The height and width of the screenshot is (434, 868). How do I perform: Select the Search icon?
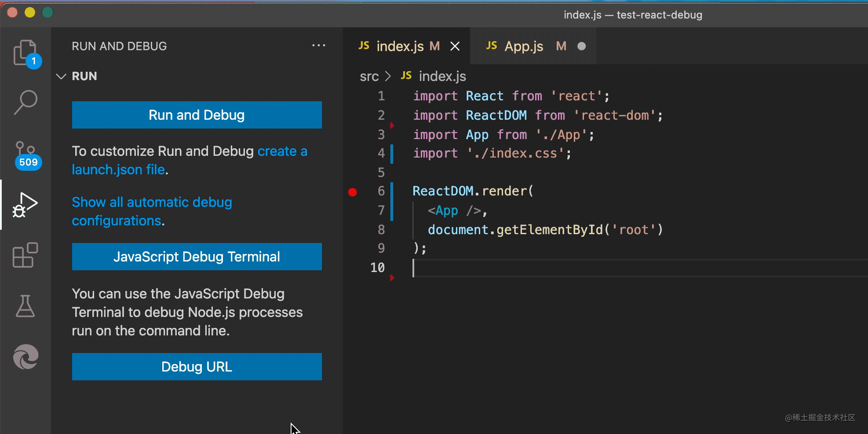(x=26, y=102)
